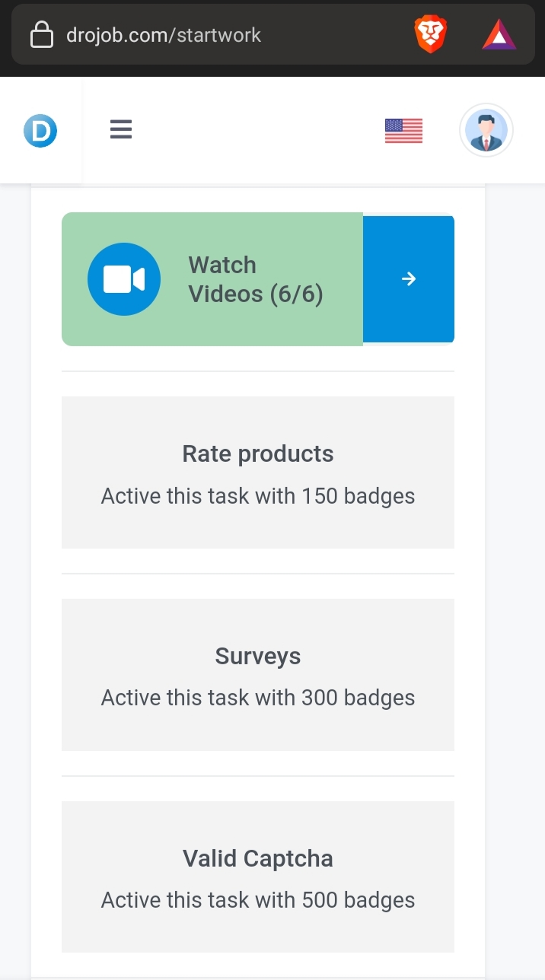Screen dimensions: 545x980
Task: Click 'Active this task with 300 badges'
Action: click(258, 698)
